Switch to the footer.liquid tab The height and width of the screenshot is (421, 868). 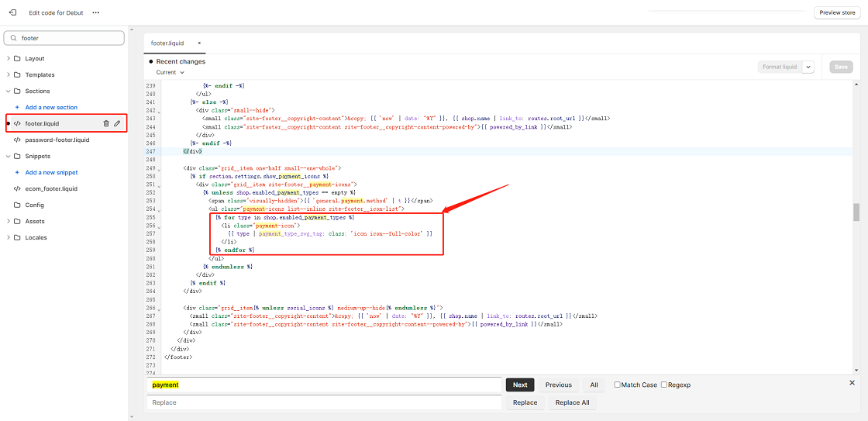coord(167,43)
